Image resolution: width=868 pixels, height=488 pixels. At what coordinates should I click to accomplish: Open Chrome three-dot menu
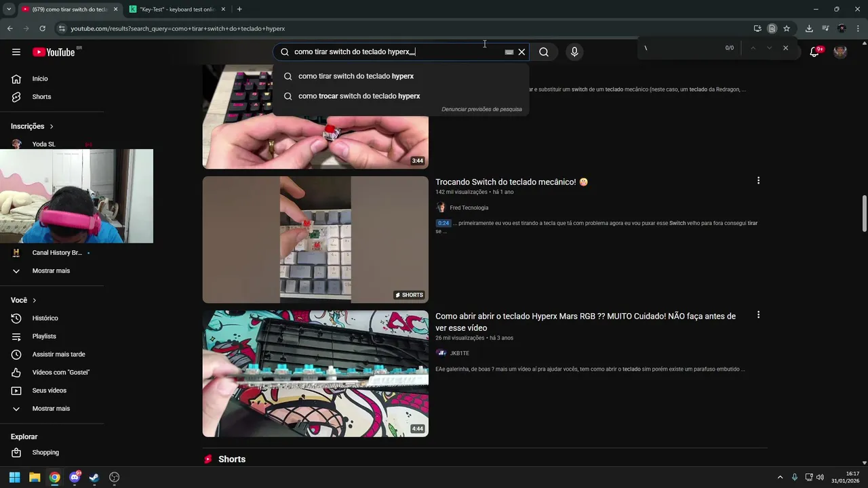(x=858, y=28)
